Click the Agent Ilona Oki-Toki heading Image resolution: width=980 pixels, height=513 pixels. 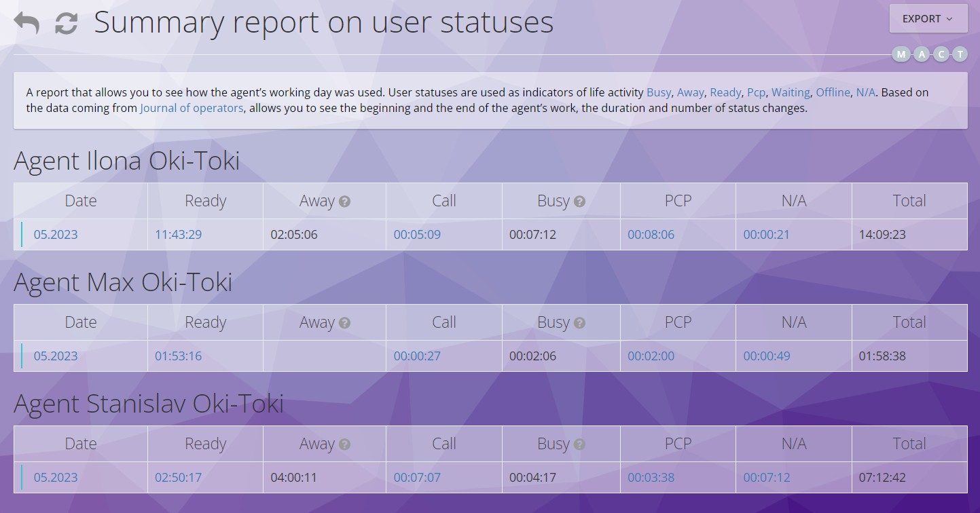(126, 161)
